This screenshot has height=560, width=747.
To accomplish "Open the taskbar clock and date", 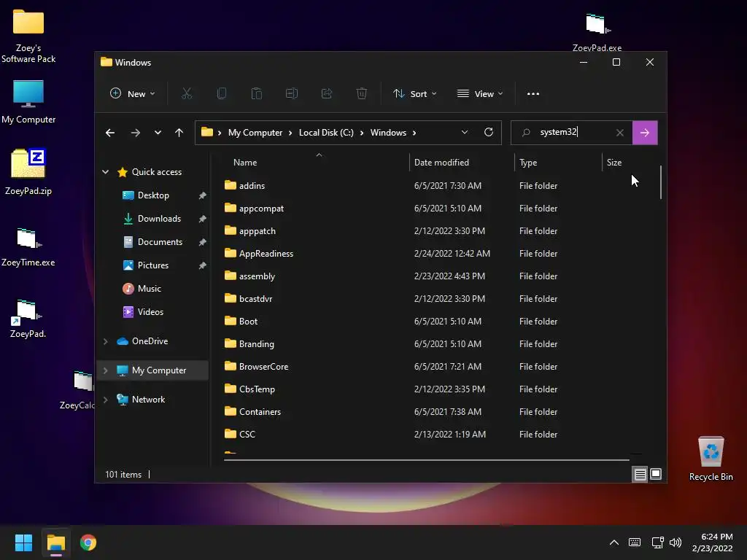I will click(713, 542).
